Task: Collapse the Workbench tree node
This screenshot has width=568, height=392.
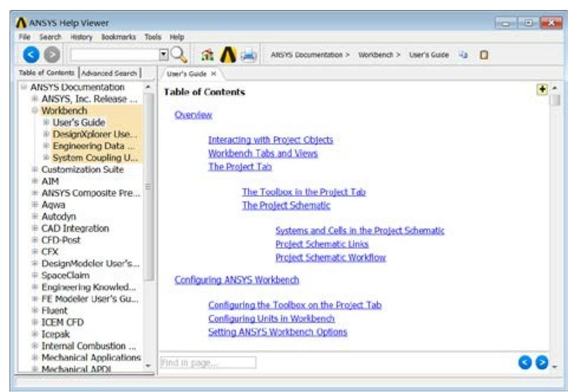Action: point(35,111)
